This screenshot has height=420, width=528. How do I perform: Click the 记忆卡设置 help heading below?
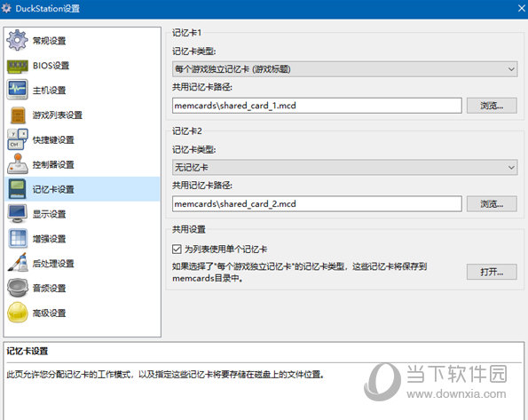28,352
